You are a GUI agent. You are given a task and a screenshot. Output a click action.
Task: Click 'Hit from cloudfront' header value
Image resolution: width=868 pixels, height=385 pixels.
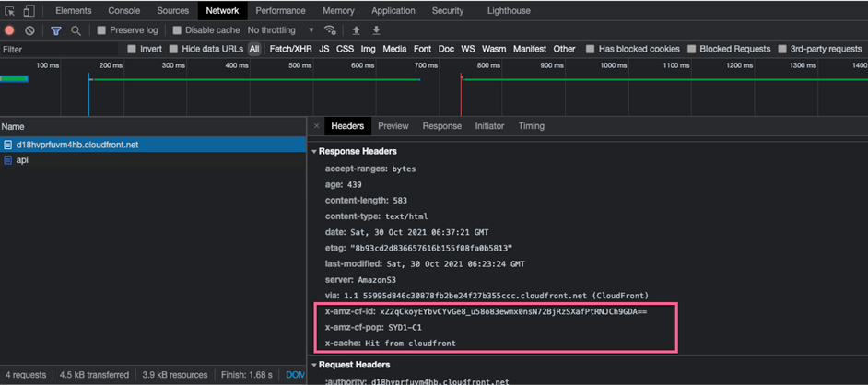(410, 343)
